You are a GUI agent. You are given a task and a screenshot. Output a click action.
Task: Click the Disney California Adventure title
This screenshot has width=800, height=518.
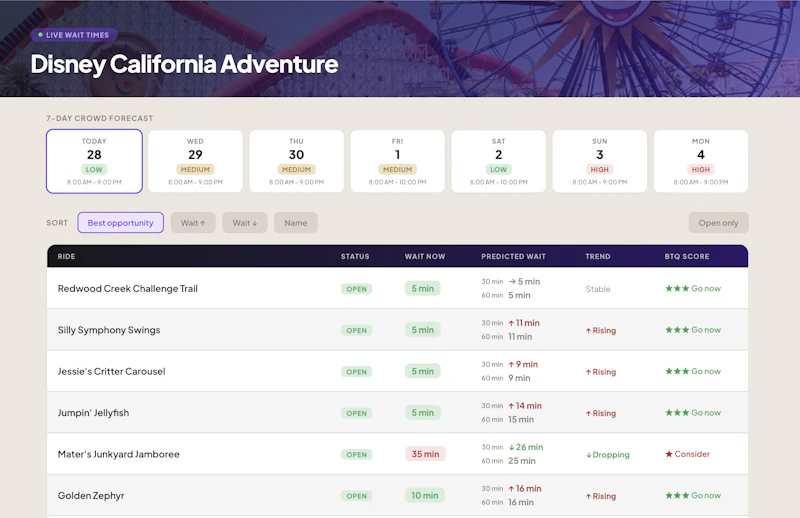click(x=184, y=64)
